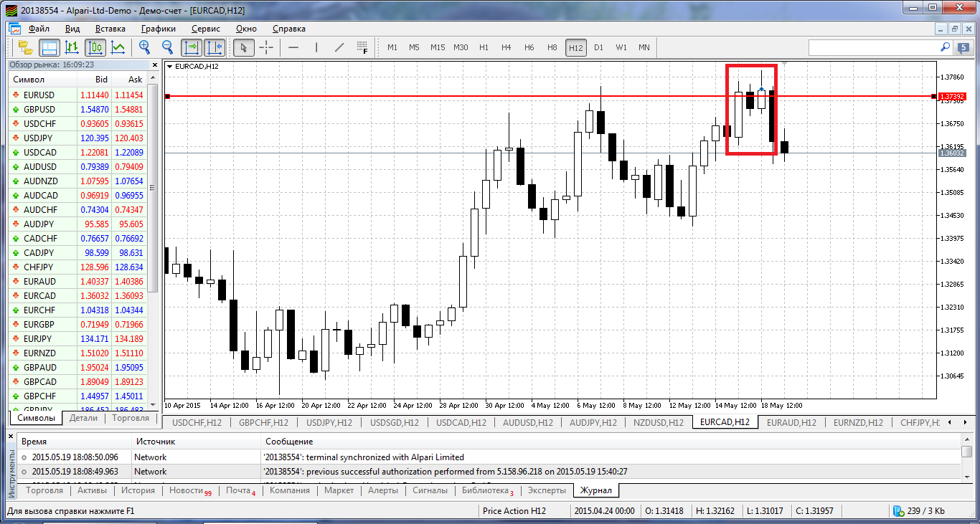Open the Эксперты terminal tab
The image size is (980, 524).
click(x=547, y=491)
